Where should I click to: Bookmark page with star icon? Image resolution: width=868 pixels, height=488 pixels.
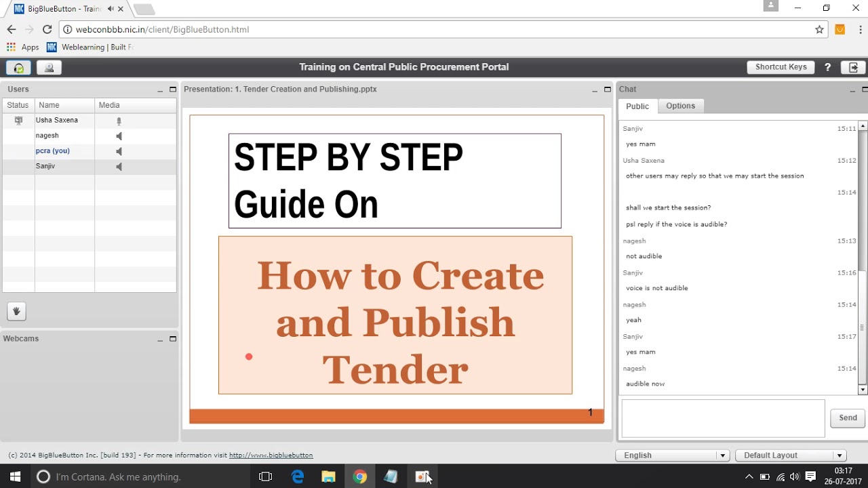click(x=820, y=30)
